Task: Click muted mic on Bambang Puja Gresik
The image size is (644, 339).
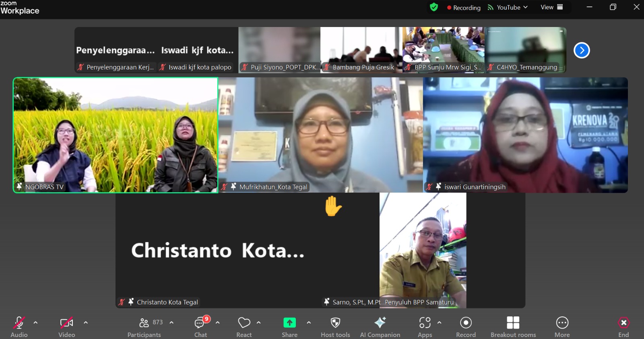Action: 327,67
